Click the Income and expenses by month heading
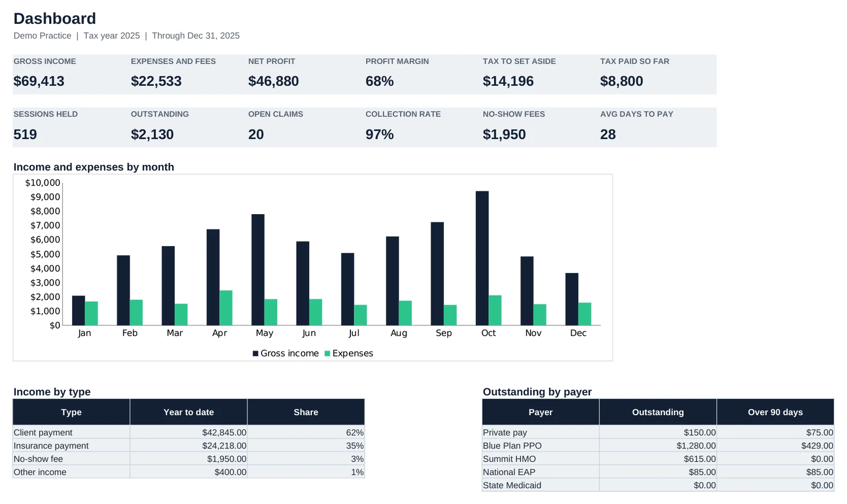 (x=94, y=167)
